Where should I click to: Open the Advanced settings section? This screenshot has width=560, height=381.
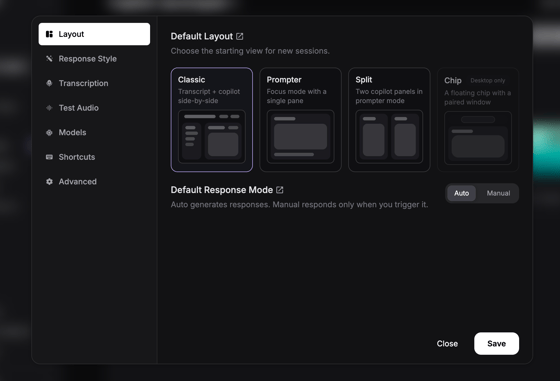94,182
